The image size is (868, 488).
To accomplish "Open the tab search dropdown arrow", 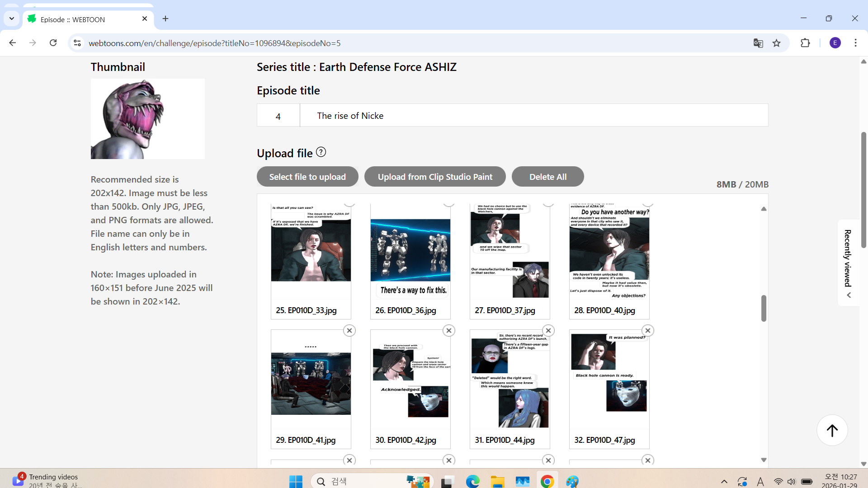I will (12, 19).
